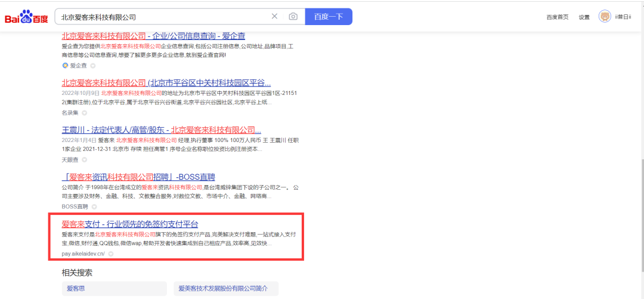Image resolution: width=644 pixels, height=299 pixels.
Task: Open 爱客来支付 - 行业领先的免签约支付平台 result
Action: pos(130,224)
